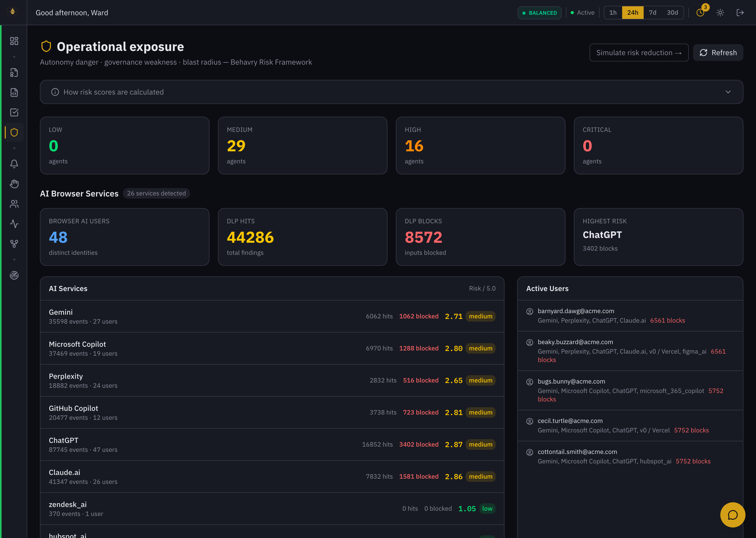Screen dimensions: 756x538
Task: Open user bugs.bunny@acme.com
Action: [571, 382]
